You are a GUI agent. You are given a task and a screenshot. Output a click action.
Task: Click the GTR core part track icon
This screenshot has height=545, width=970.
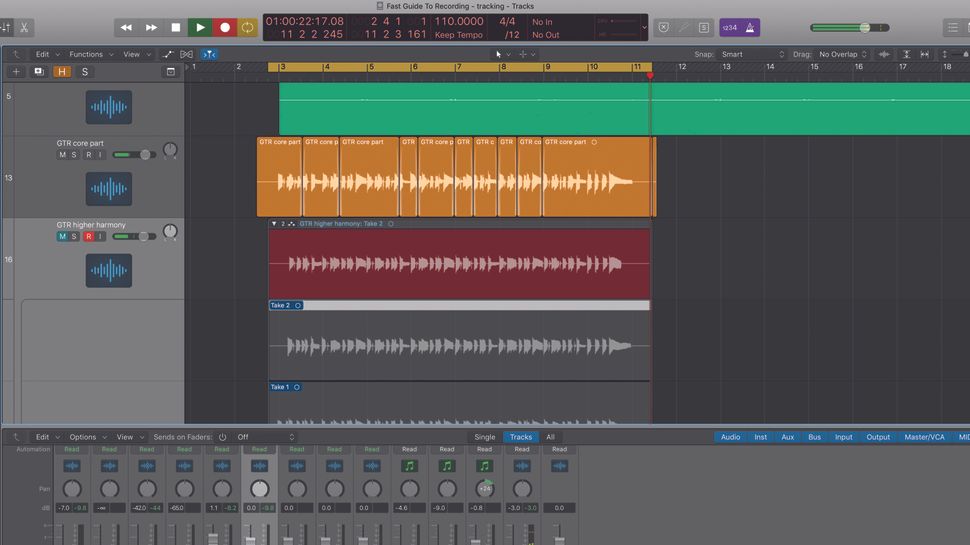109,189
